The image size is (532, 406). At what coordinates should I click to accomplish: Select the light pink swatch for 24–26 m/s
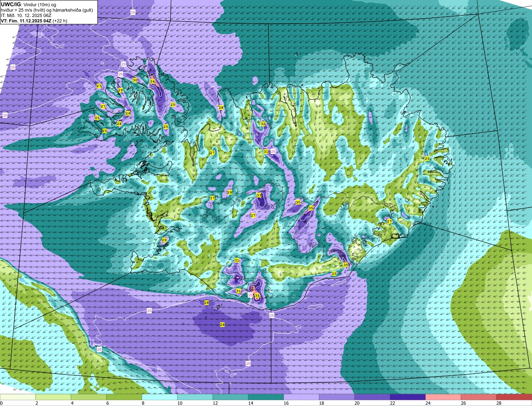coord(443,397)
